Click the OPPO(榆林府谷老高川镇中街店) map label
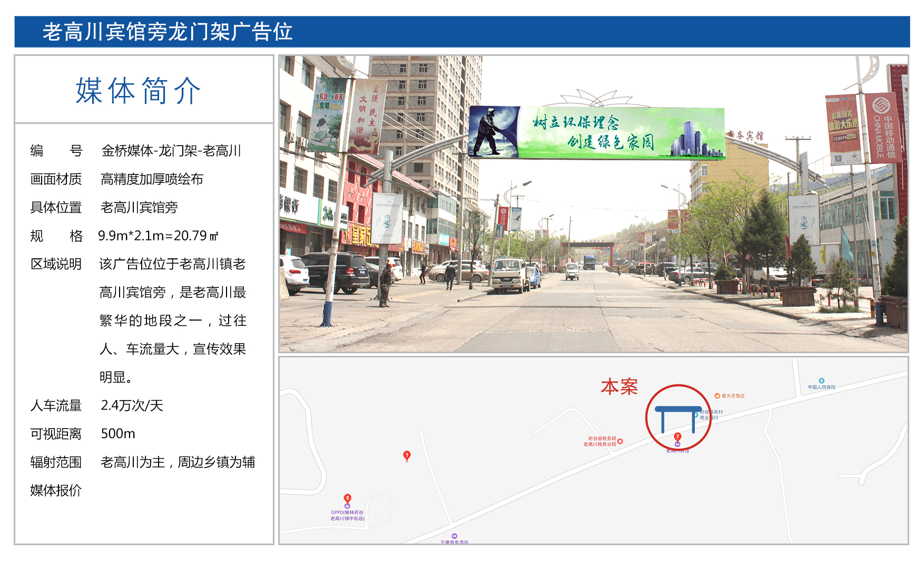Screen dimensions: 924x561 pyautogui.click(x=347, y=515)
